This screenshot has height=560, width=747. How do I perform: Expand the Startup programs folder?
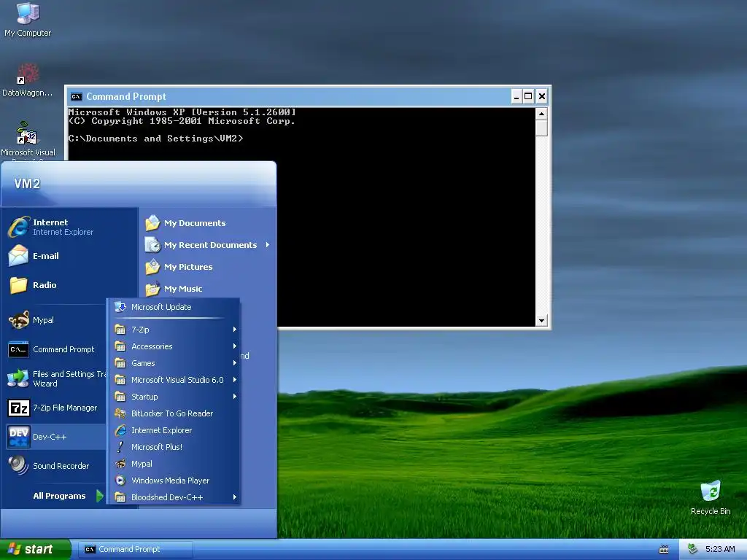[174, 397]
